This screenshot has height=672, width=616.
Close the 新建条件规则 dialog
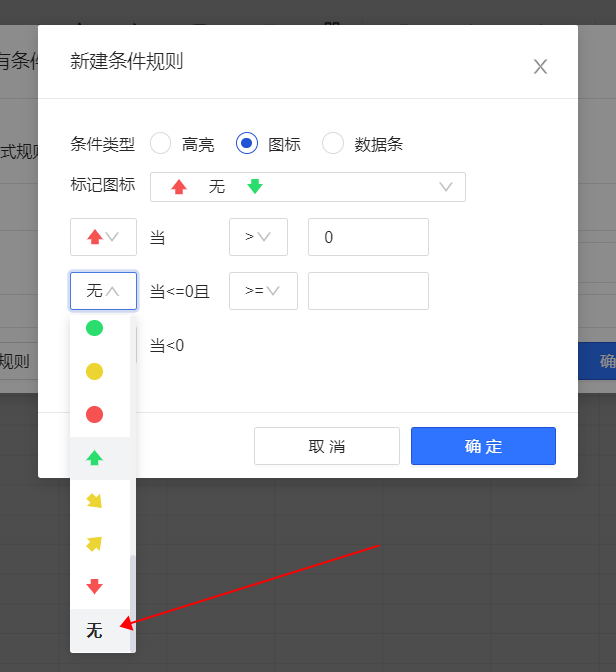540,67
